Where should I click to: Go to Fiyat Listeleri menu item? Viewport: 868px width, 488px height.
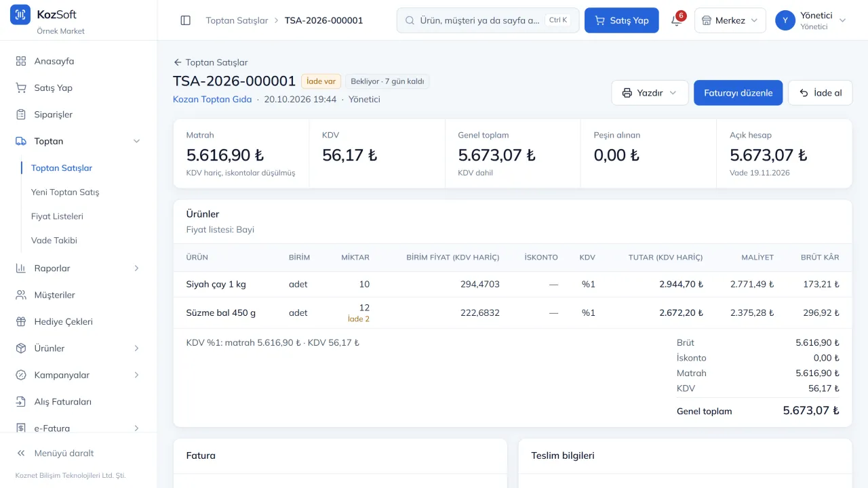(57, 216)
